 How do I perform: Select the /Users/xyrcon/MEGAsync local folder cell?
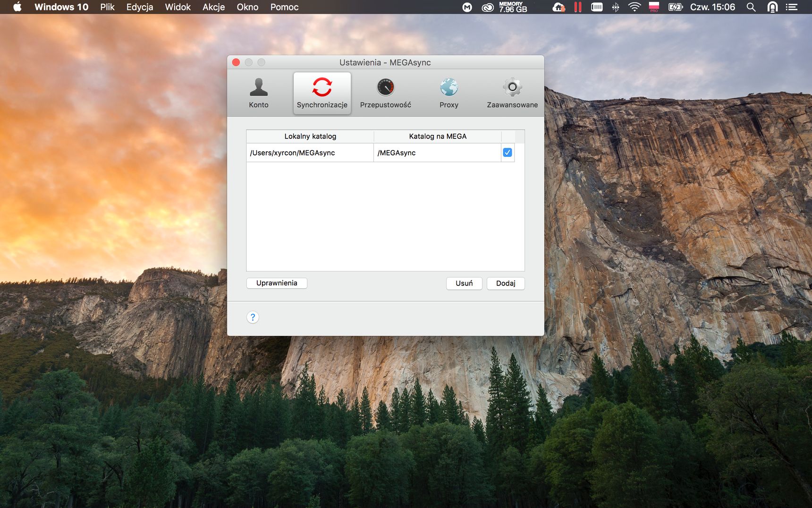[x=310, y=153]
